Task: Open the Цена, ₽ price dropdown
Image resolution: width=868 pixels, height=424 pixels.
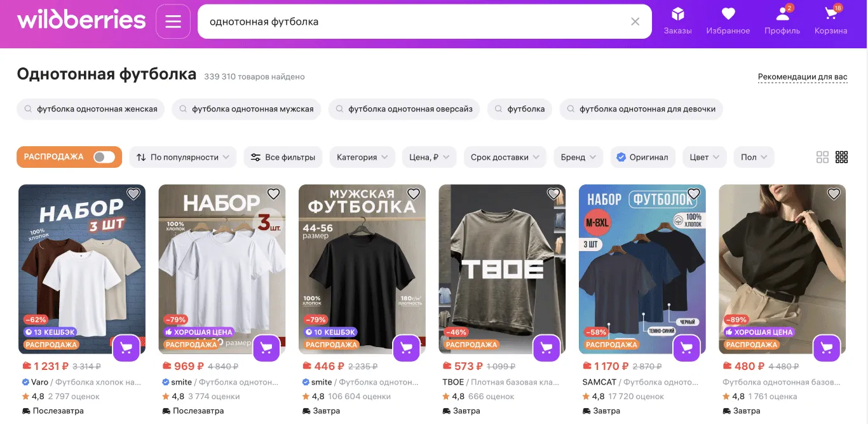Action: [x=429, y=157]
